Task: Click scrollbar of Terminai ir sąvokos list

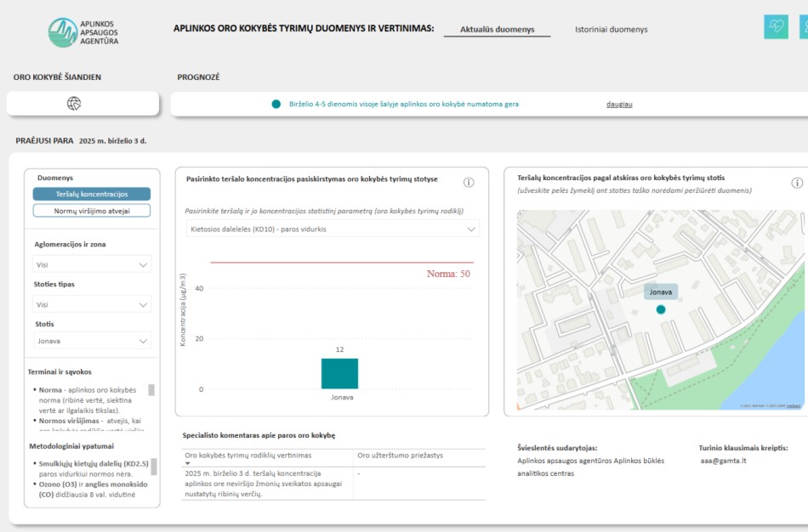Action: click(151, 390)
